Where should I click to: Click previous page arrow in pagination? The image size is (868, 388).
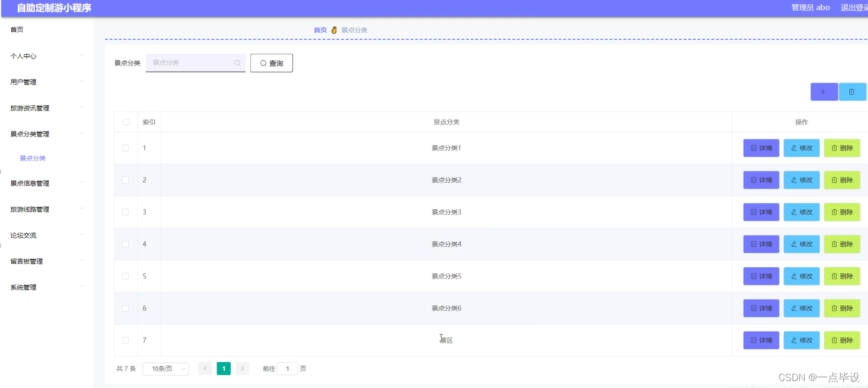pos(205,369)
